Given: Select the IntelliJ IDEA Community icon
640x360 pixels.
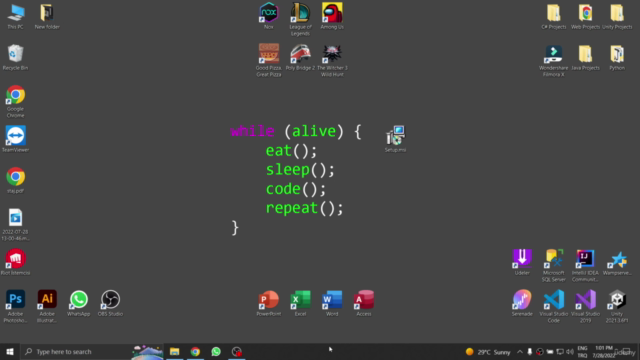Looking at the screenshot, I should coord(585,265).
